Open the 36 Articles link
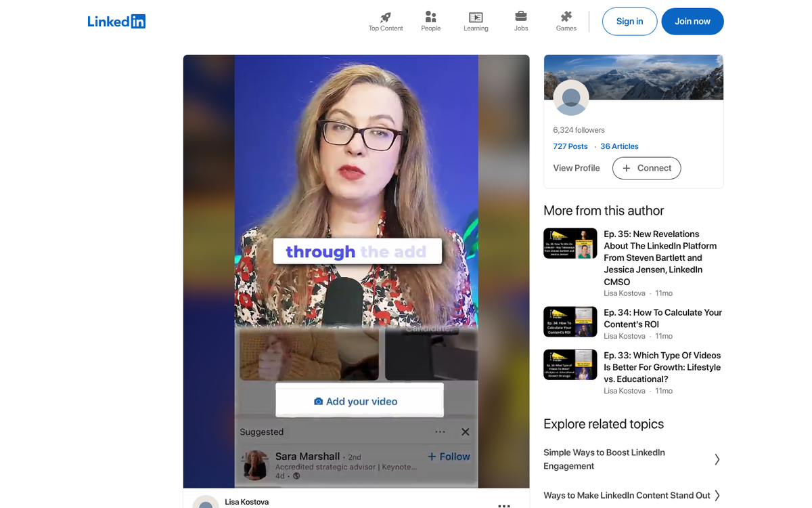 [x=618, y=146]
